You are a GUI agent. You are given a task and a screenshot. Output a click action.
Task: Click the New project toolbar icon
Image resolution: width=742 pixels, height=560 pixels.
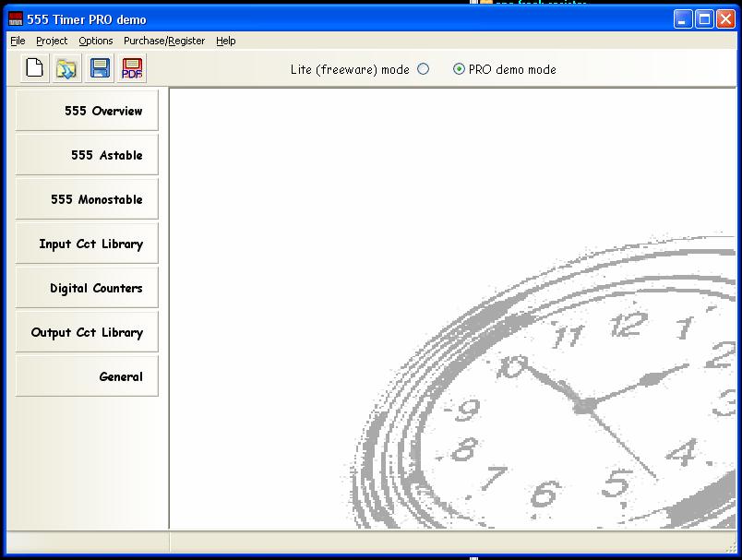coord(35,68)
